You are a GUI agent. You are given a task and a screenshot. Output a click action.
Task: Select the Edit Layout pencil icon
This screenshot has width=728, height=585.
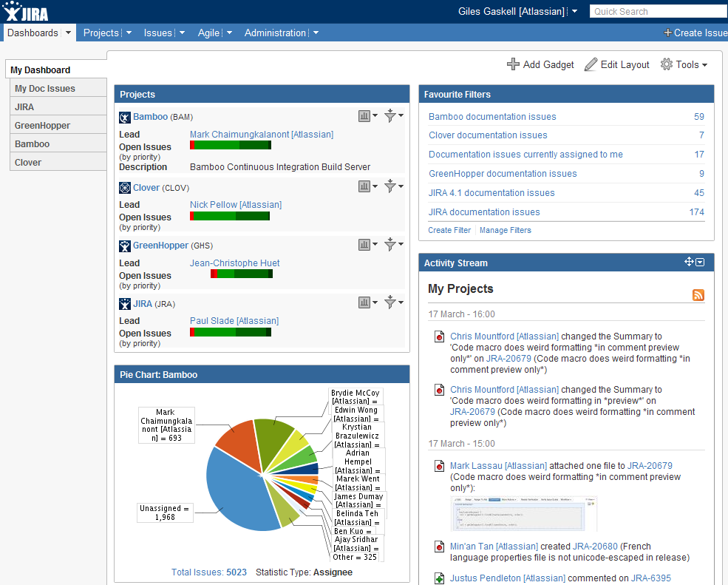[590, 64]
